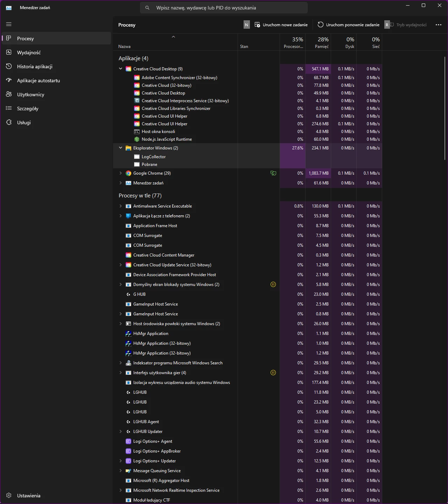This screenshot has width=448, height=504.
Task: Click the LGHUB Agent icon
Action: 128,422
